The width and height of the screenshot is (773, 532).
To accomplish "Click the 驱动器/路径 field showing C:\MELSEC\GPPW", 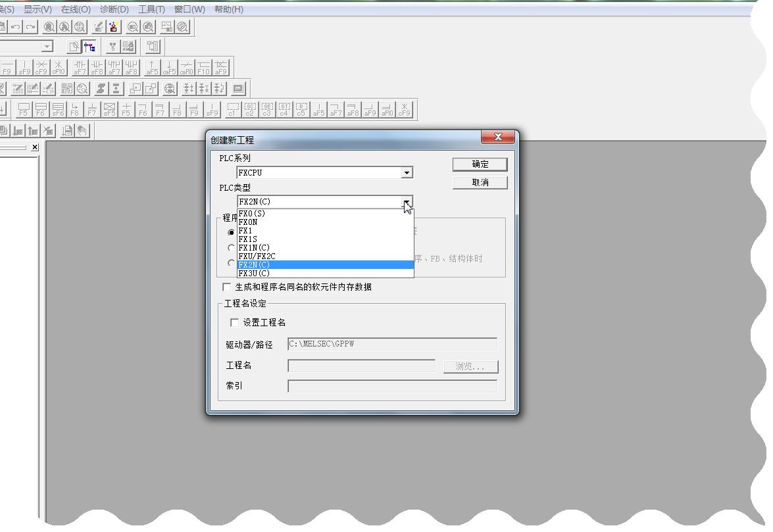I will coord(392,345).
